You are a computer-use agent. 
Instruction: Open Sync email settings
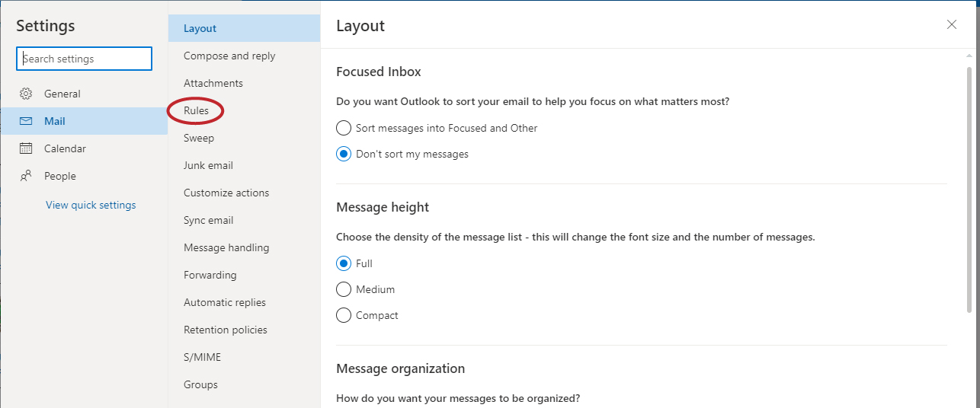click(244, 220)
